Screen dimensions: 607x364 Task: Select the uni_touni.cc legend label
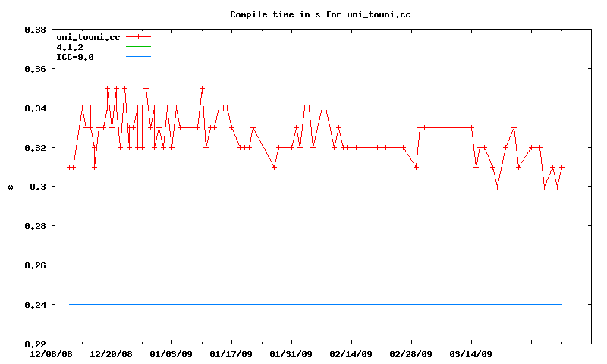(88, 37)
